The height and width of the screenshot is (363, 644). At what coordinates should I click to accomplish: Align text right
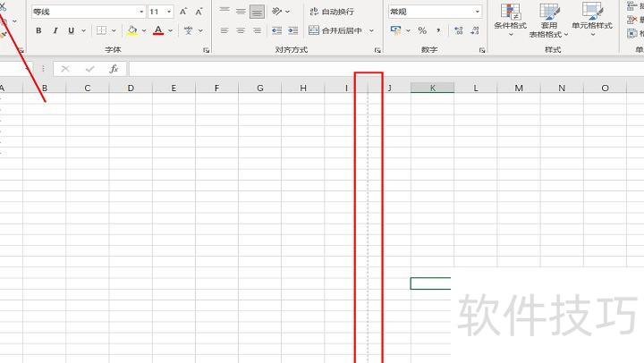pos(257,30)
